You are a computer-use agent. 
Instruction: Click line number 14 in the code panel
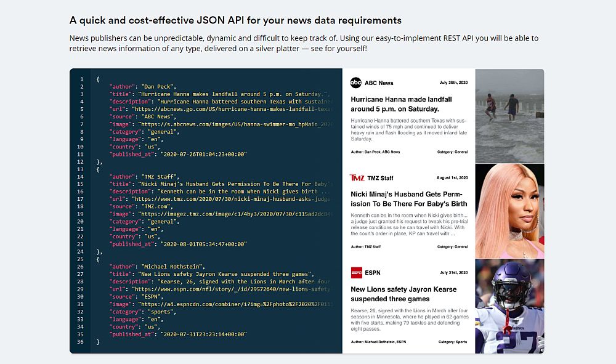pyautogui.click(x=81, y=177)
